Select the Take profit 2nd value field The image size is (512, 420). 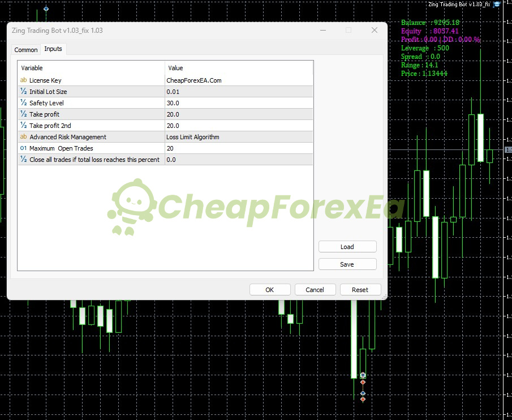pos(239,126)
